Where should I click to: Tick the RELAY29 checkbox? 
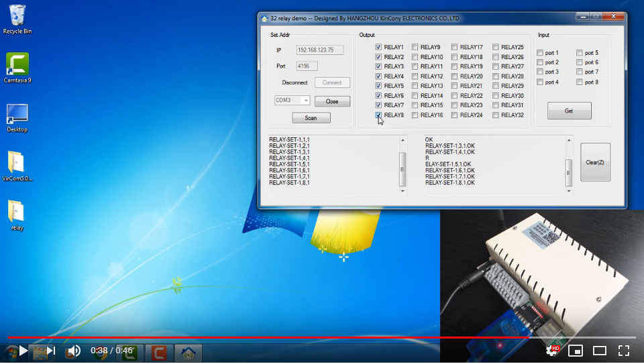(x=495, y=86)
